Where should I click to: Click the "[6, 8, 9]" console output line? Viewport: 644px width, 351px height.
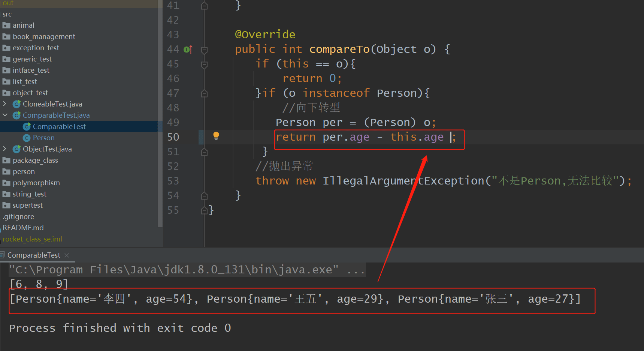pyautogui.click(x=39, y=284)
